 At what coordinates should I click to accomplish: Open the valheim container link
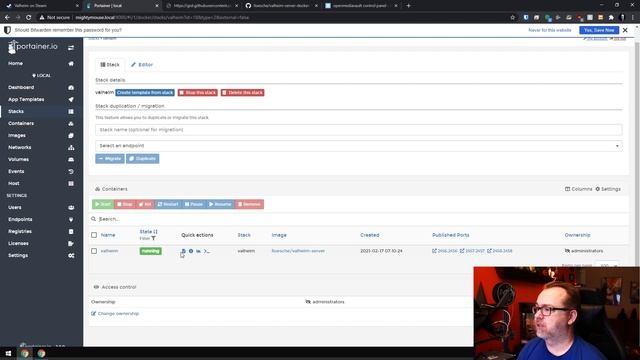click(109, 251)
